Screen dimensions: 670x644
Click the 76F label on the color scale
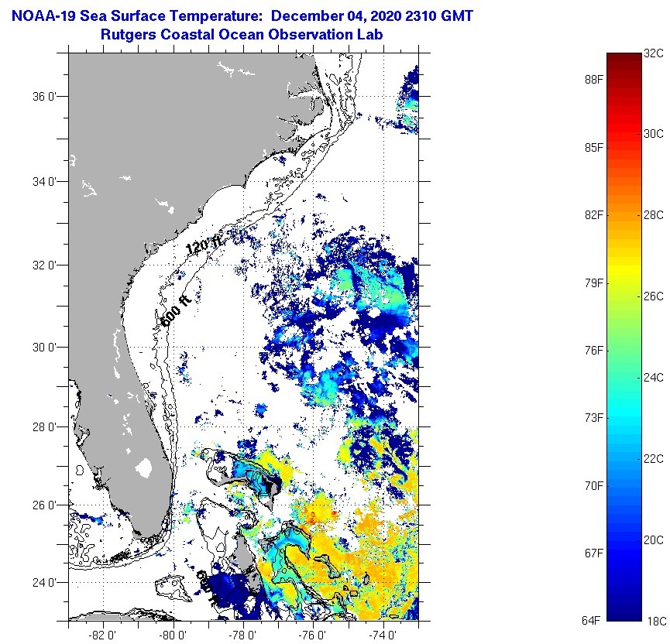594,351
